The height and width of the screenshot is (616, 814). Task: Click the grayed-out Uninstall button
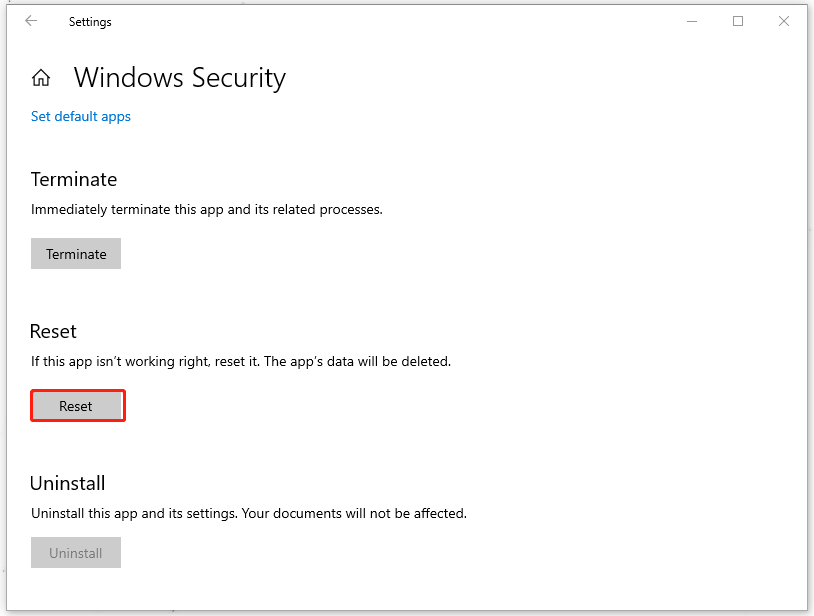(x=75, y=552)
